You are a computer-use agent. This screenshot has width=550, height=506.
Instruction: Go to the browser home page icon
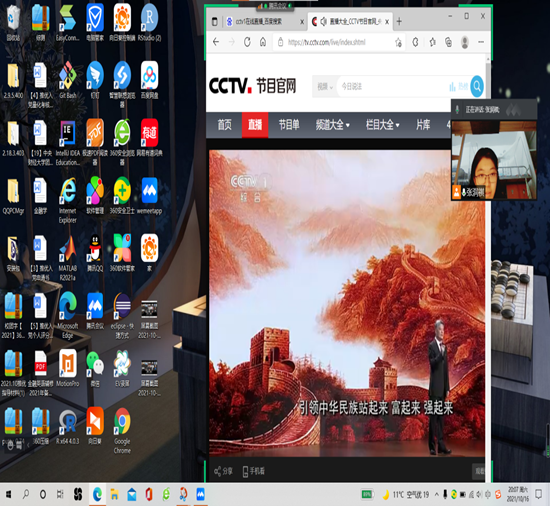[263, 42]
